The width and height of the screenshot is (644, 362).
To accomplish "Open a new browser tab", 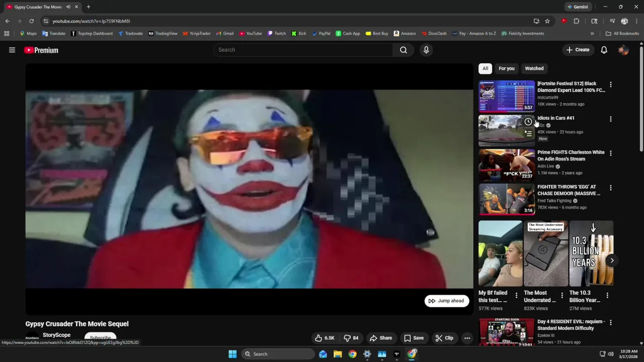I will click(x=88, y=7).
